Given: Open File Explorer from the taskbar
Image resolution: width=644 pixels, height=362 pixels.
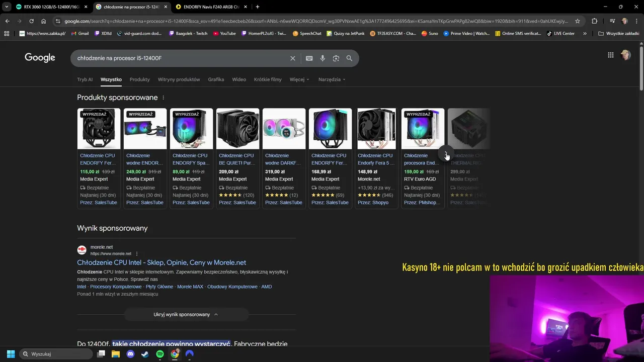Looking at the screenshot, I should coord(116,354).
